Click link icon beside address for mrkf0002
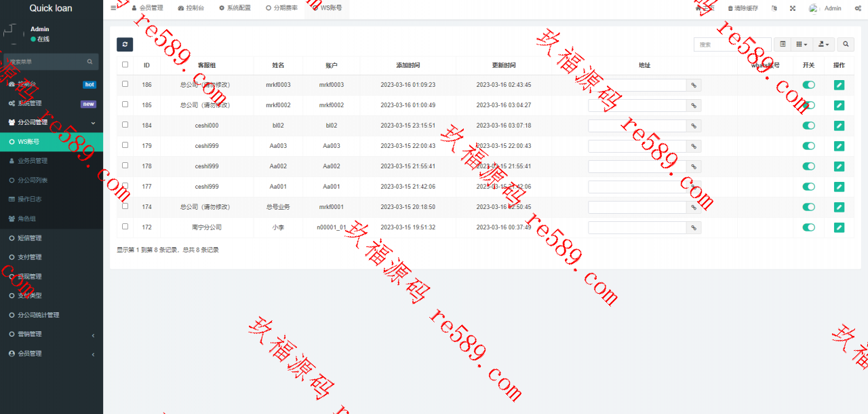This screenshot has height=414, width=868. (x=694, y=105)
